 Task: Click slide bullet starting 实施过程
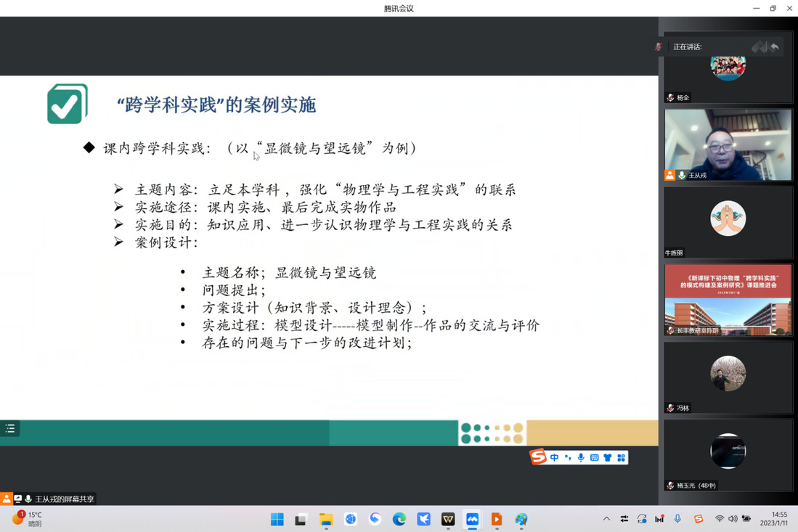(x=370, y=325)
